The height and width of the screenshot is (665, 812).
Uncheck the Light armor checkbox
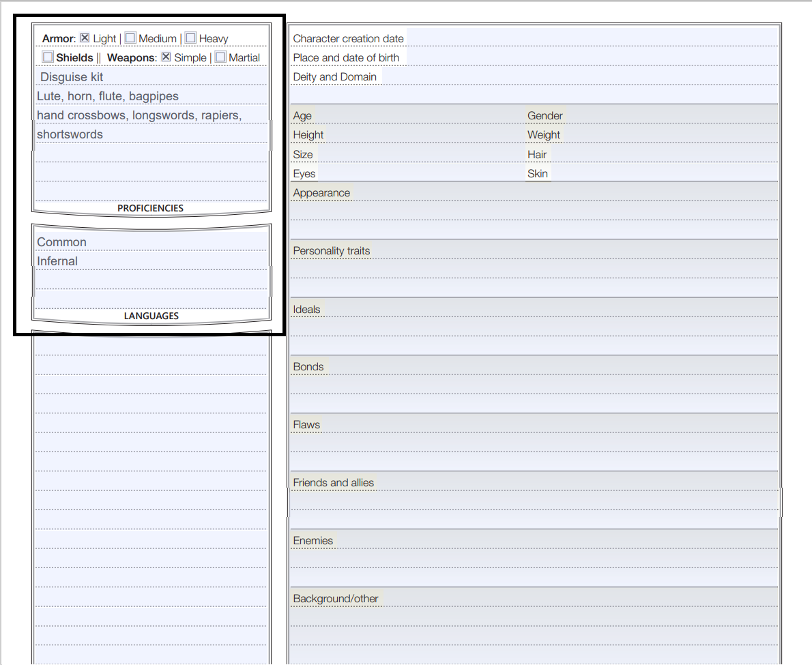[x=85, y=38]
